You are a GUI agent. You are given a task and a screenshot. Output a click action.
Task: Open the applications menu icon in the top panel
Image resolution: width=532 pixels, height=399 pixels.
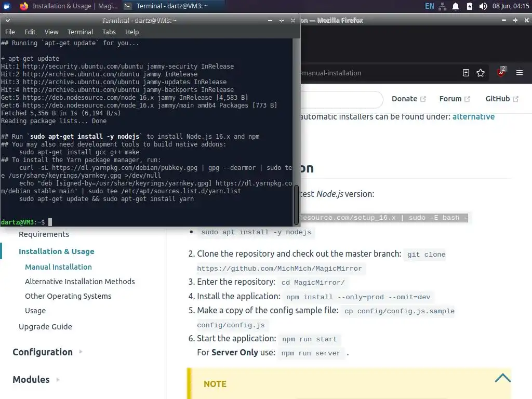7,6
